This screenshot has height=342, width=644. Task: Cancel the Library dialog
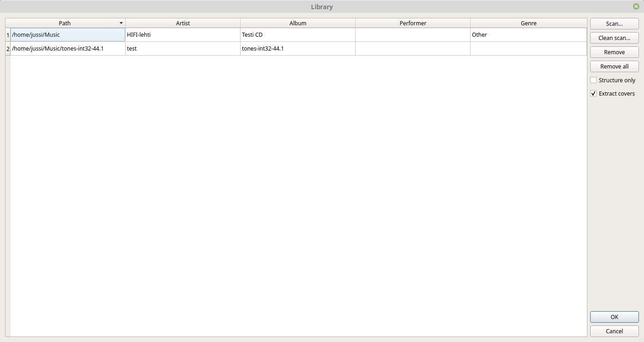pos(614,331)
